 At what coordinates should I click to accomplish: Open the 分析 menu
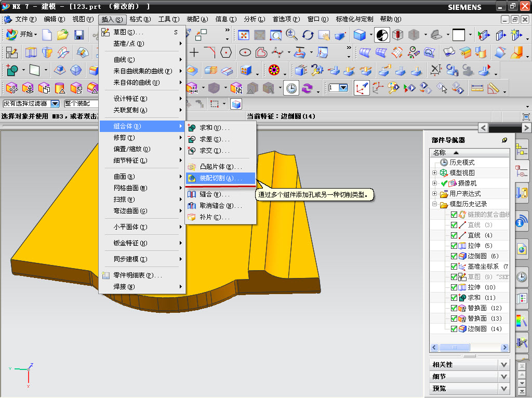pos(254,19)
